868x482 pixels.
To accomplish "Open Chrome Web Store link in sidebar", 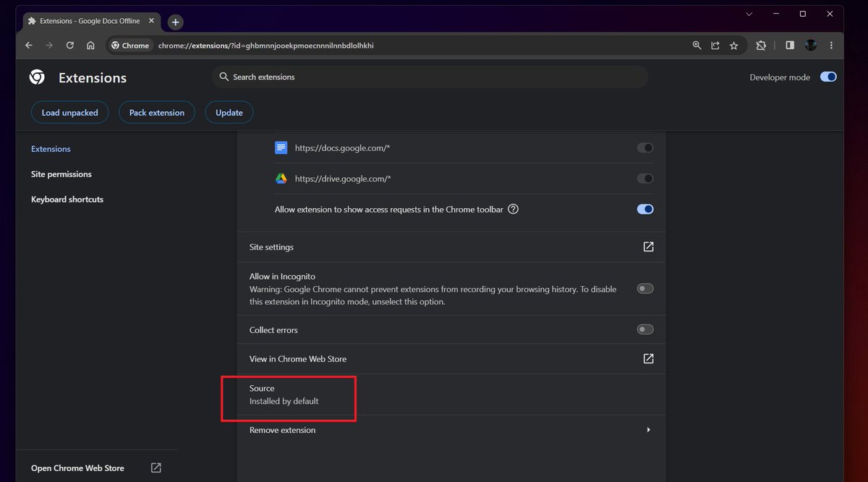I will [x=77, y=468].
